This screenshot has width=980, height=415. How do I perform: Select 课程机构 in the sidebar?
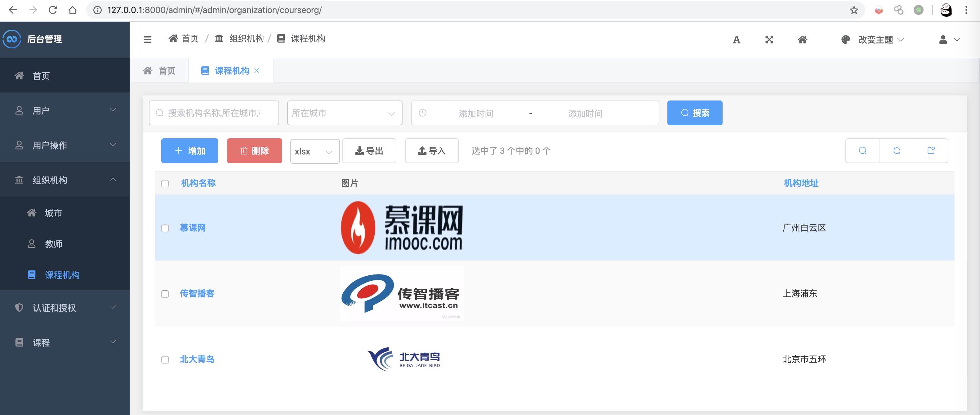coord(65,274)
